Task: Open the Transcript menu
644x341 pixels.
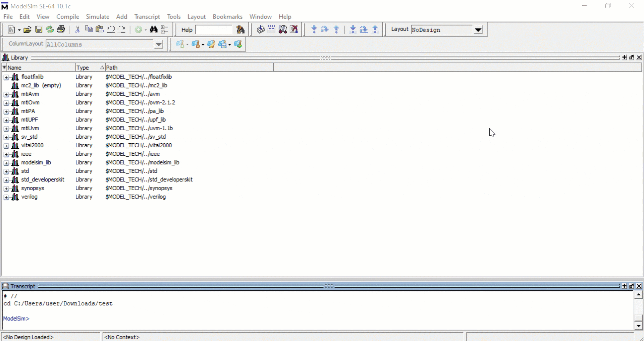Action: (x=147, y=17)
